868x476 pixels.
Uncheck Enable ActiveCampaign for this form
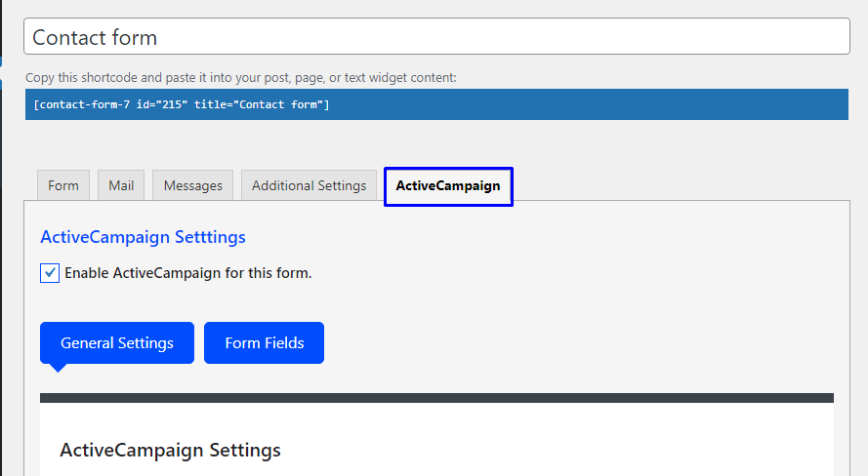[x=50, y=273]
